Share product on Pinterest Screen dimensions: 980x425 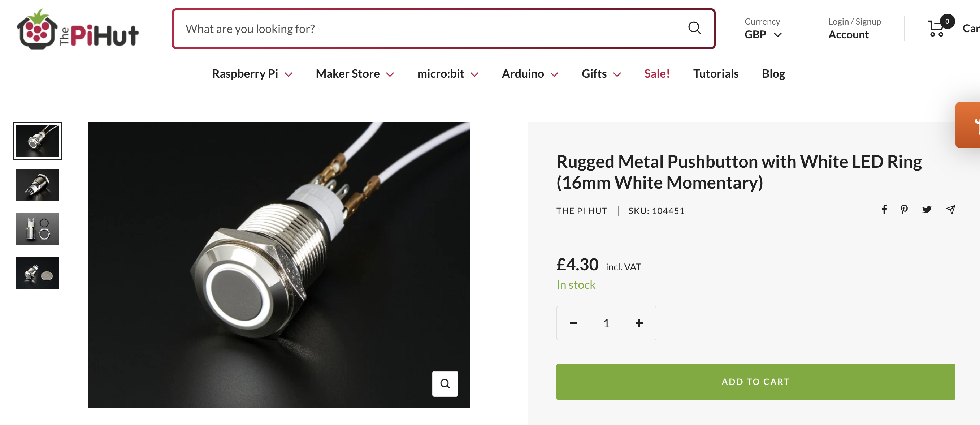(x=904, y=210)
